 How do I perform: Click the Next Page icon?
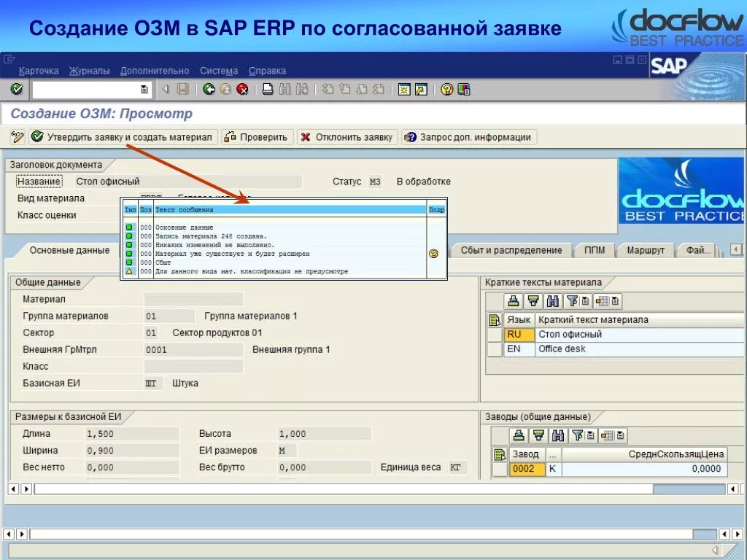362,89
